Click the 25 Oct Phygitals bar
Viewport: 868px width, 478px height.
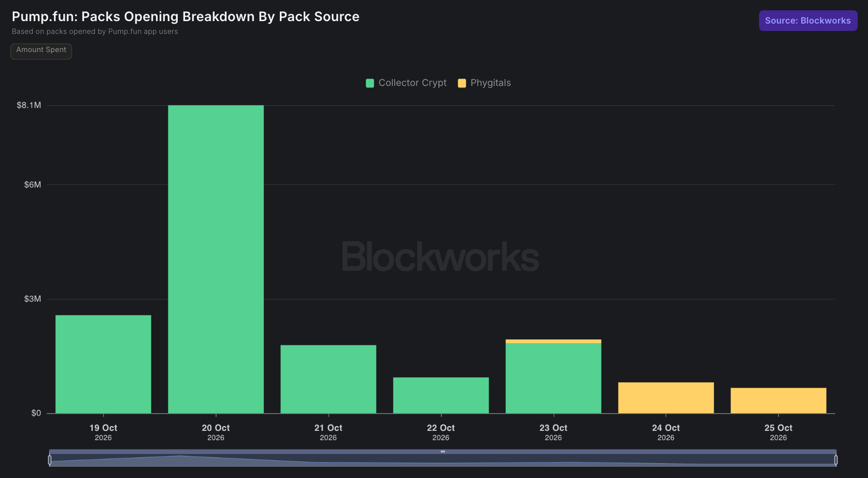[778, 400]
